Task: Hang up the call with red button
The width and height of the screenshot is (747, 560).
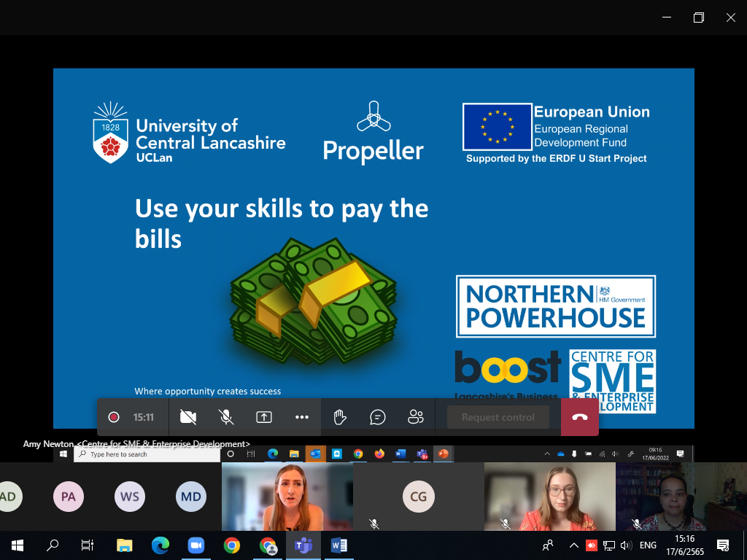Action: (580, 417)
